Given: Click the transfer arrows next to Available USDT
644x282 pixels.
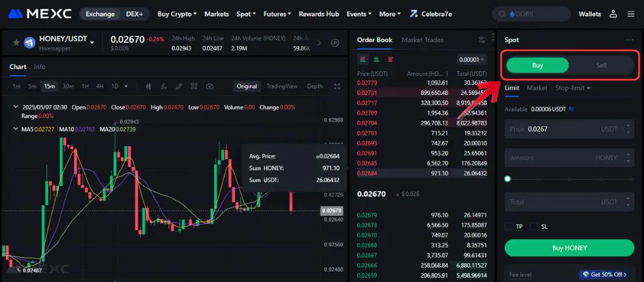Looking at the screenshot, I should (571, 109).
